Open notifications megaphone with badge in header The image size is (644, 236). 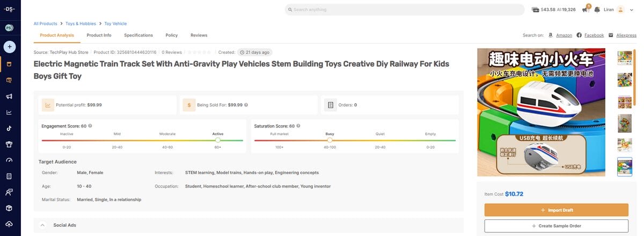click(x=585, y=10)
